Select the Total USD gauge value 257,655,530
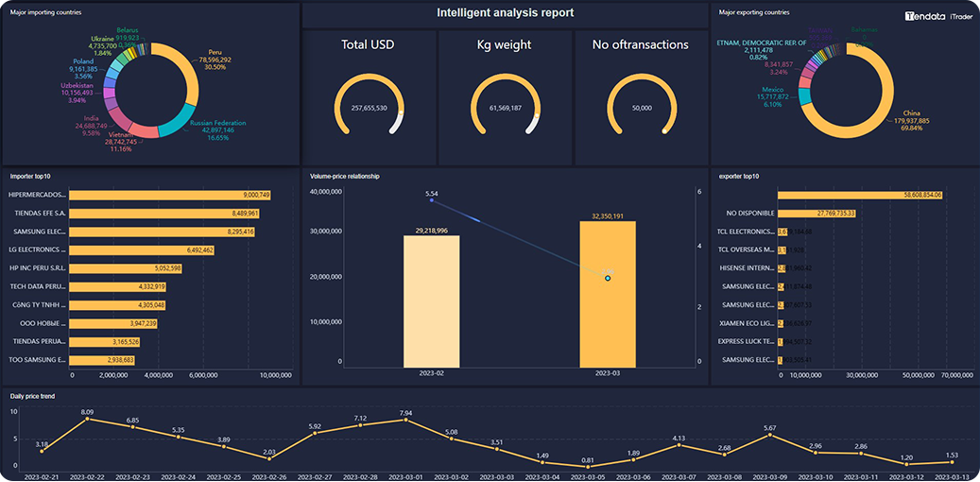The height and width of the screenshot is (482, 980). 369,108
